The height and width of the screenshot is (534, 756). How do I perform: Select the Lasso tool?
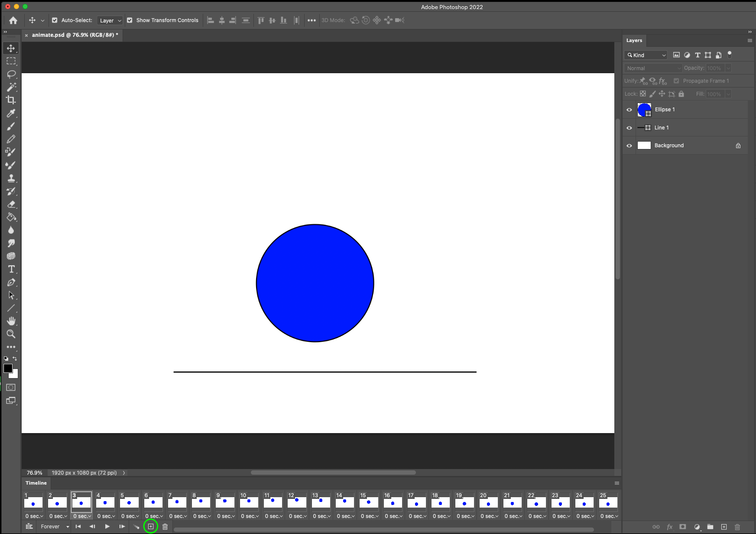tap(11, 74)
